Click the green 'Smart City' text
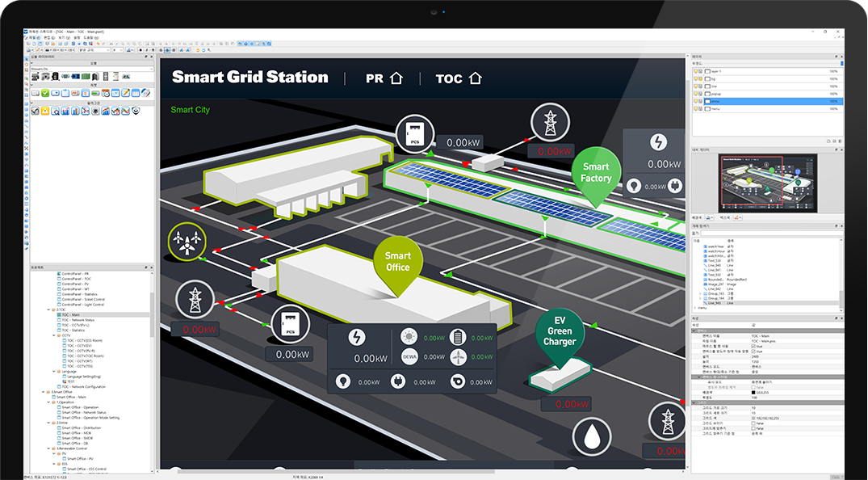The width and height of the screenshot is (868, 480). 191,110
